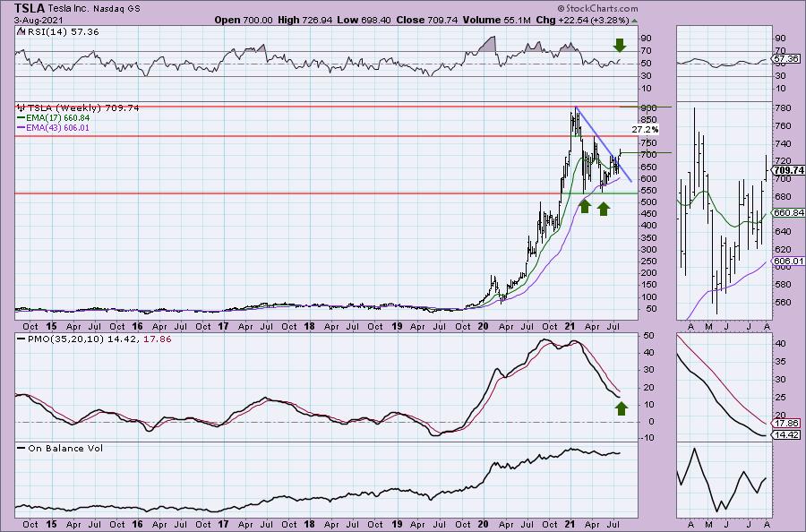Click the Low 698.40 value
The height and width of the screenshot is (532, 806).
click(x=364, y=20)
